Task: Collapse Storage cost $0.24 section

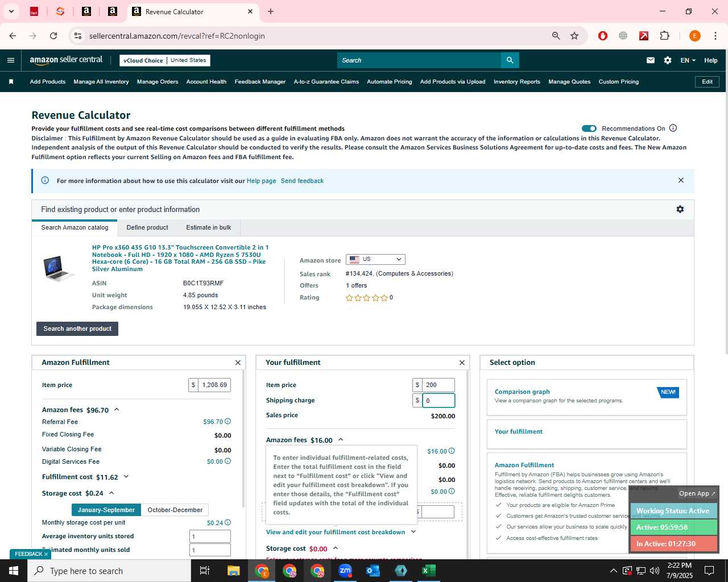Action: point(111,493)
